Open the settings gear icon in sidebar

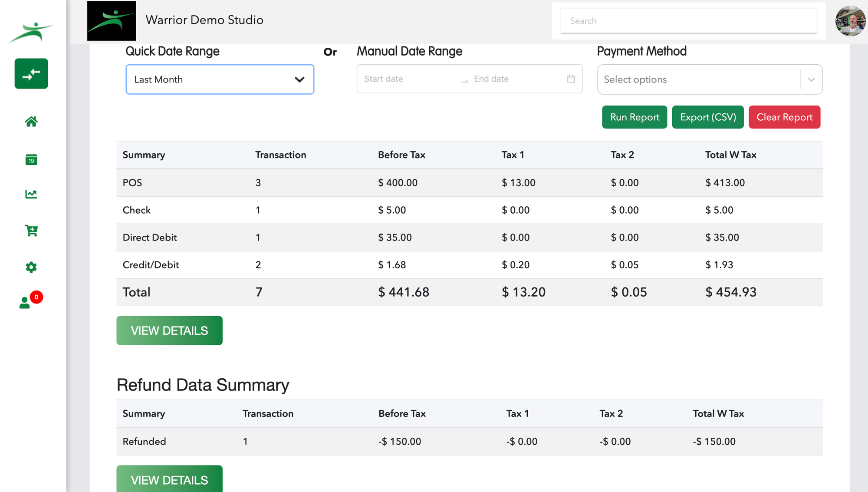(31, 267)
